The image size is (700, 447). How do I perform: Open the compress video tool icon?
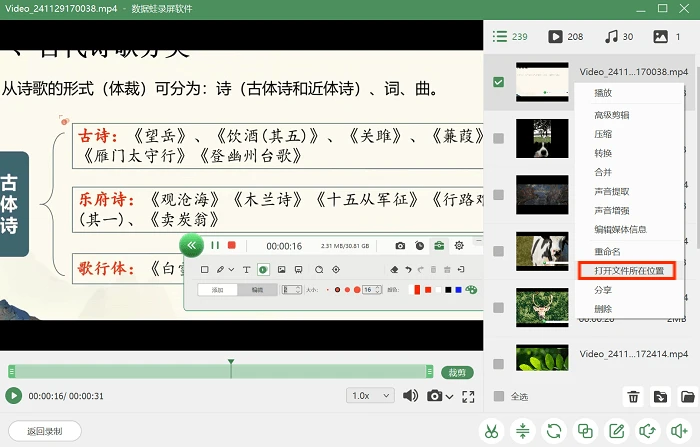[523, 431]
